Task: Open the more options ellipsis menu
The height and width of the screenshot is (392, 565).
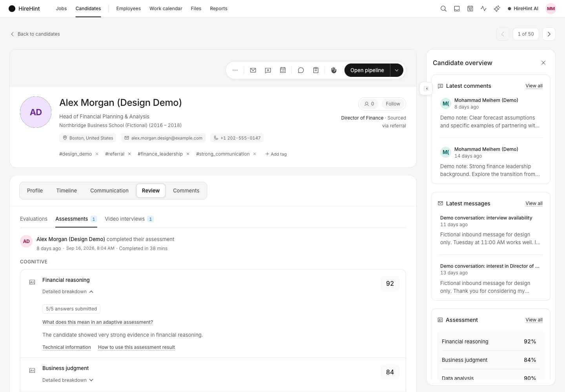Action: pyautogui.click(x=235, y=70)
